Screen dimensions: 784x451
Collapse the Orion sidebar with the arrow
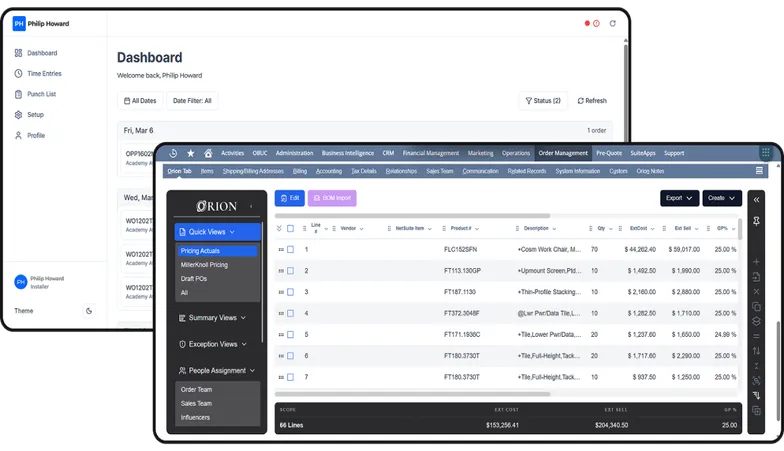251,206
